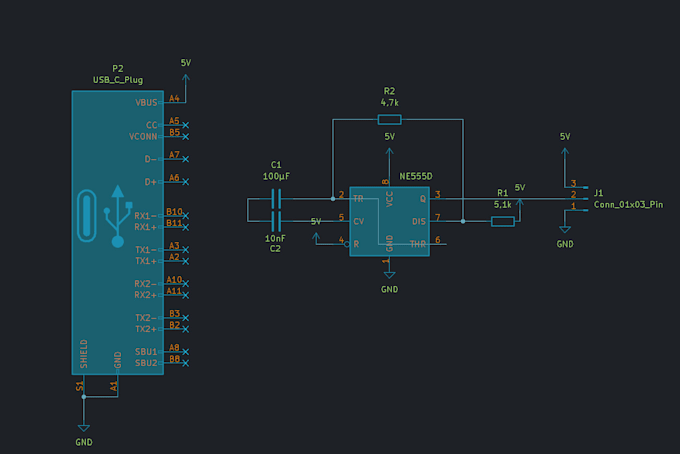Click pin 3 of connector J1
The height and width of the screenshot is (454, 680).
[577, 185]
